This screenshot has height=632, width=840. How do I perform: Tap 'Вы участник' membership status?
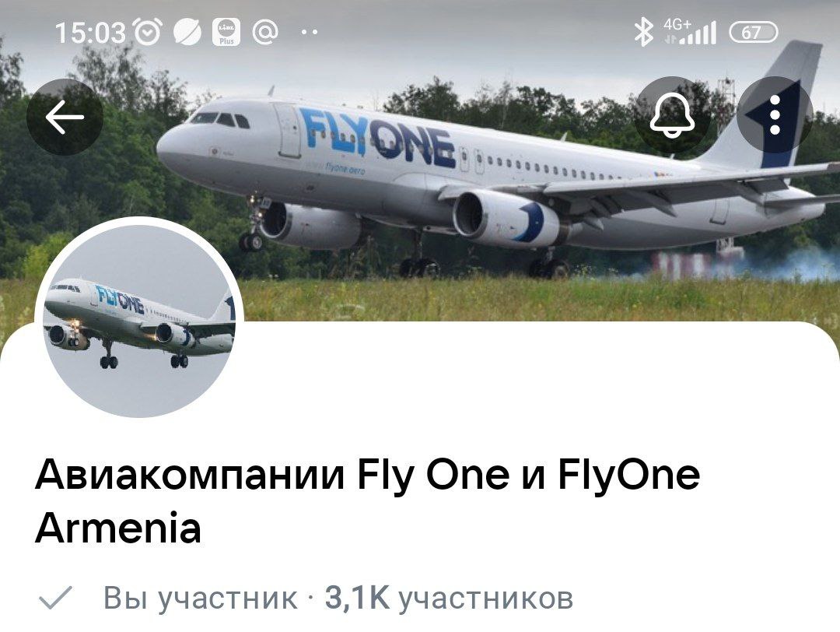tap(201, 598)
